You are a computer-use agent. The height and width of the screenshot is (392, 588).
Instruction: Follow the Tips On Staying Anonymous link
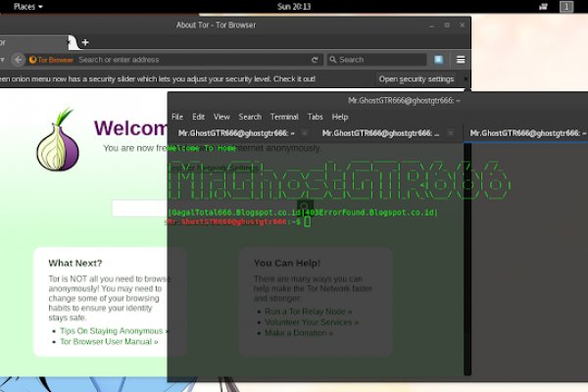(x=113, y=331)
